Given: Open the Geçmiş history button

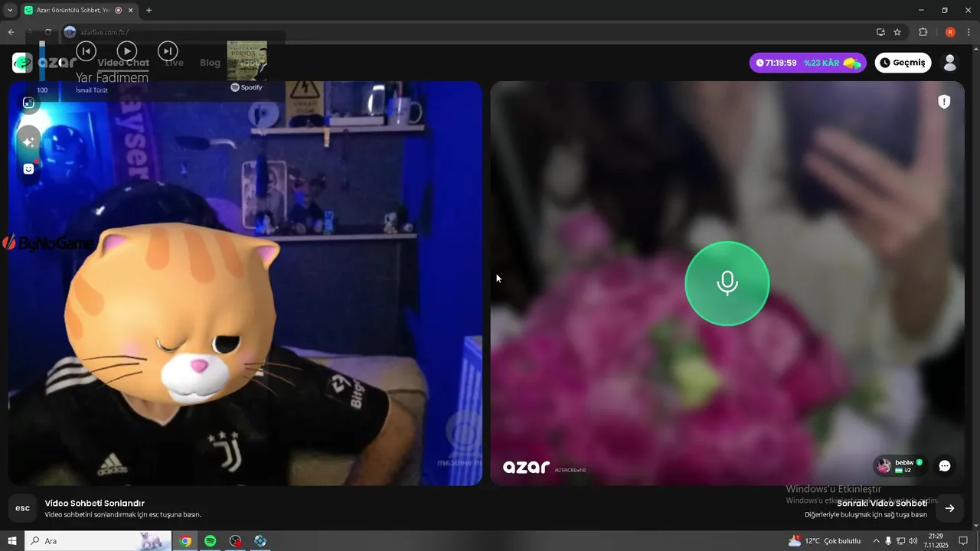Looking at the screenshot, I should tap(903, 63).
